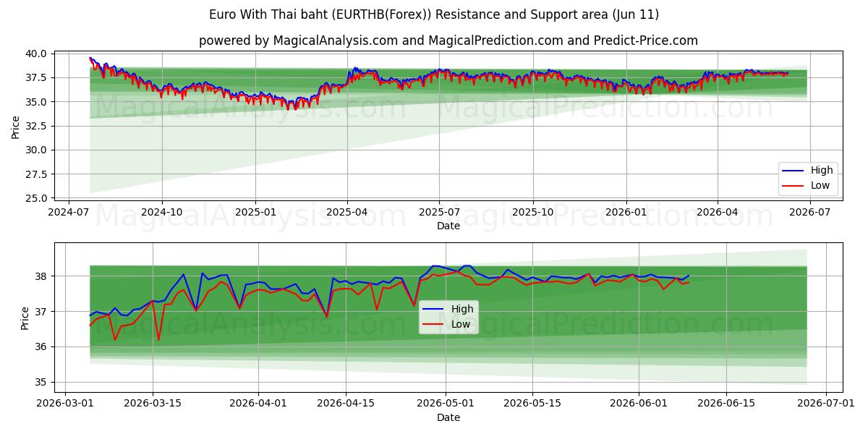
Task: Click the '37' tick on bottom chart
Action: tap(43, 312)
